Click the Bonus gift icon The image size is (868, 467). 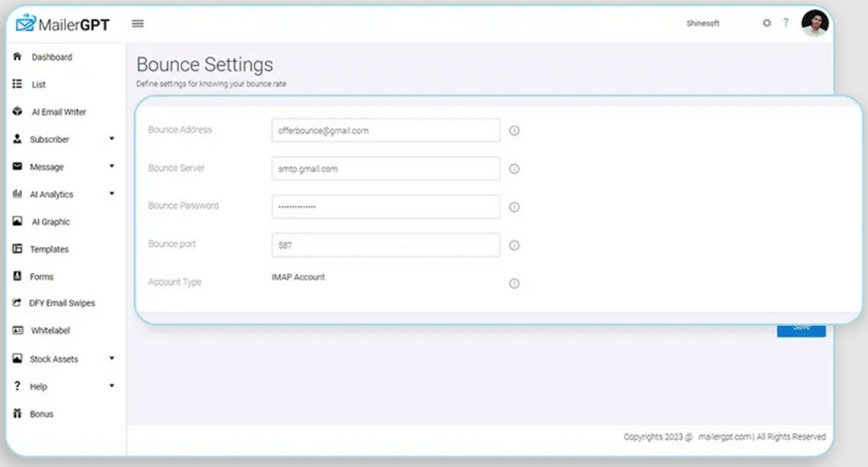click(x=17, y=414)
